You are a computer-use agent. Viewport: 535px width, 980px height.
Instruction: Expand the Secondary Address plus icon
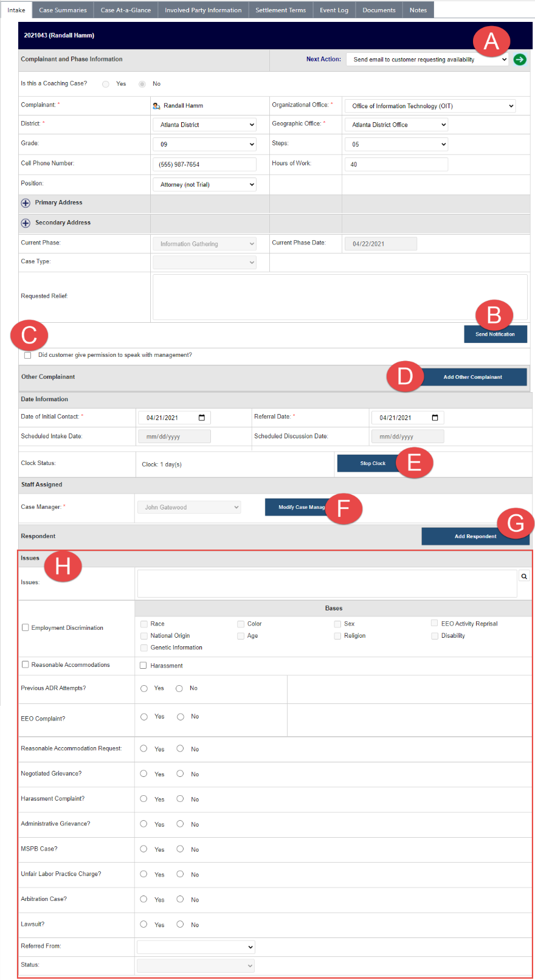click(26, 223)
